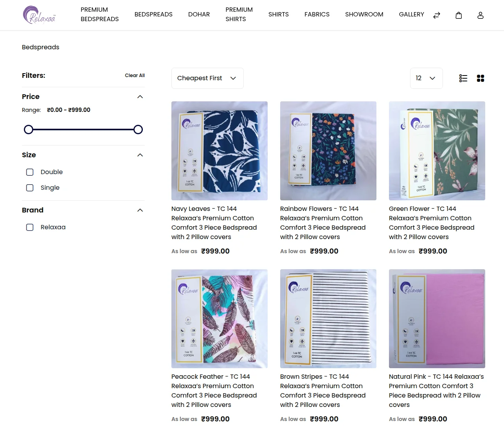Click the minimum price slider handle
Image resolution: width=504 pixels, height=430 pixels.
pos(29,130)
